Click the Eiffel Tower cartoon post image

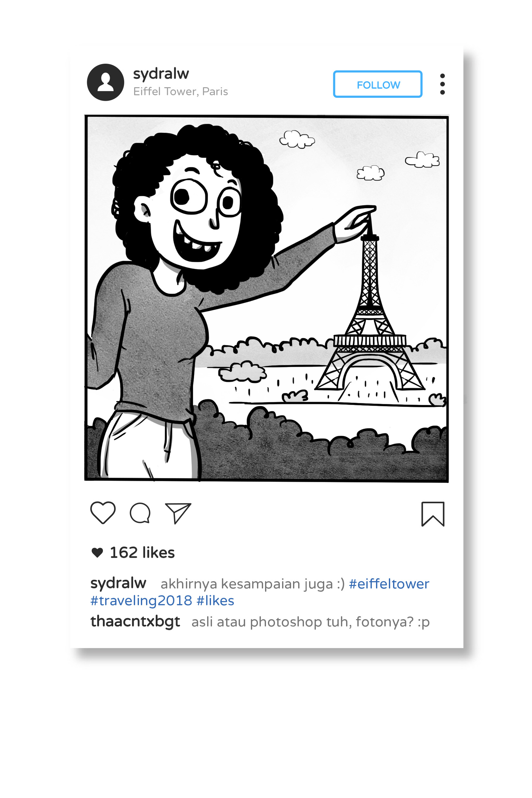(266, 299)
